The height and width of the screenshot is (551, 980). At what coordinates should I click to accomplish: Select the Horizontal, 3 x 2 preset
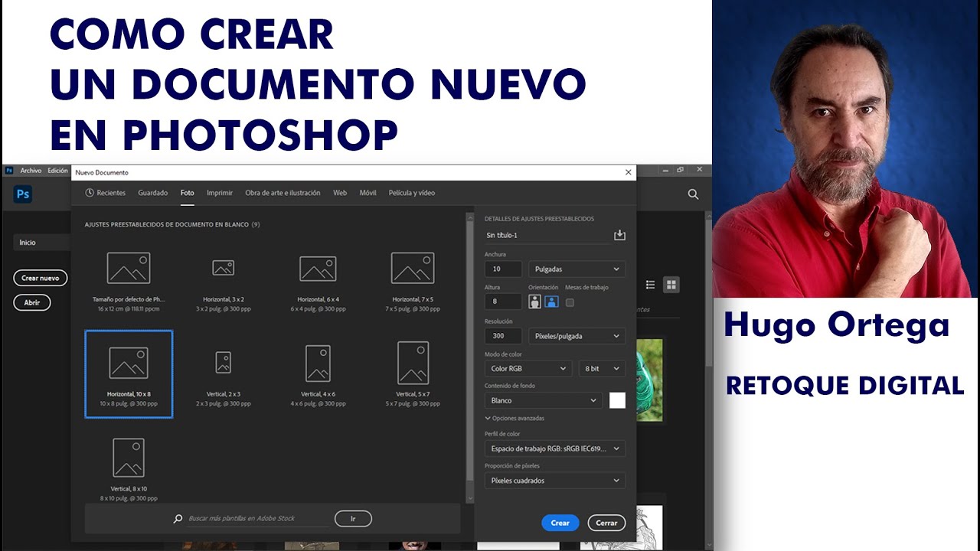223,281
